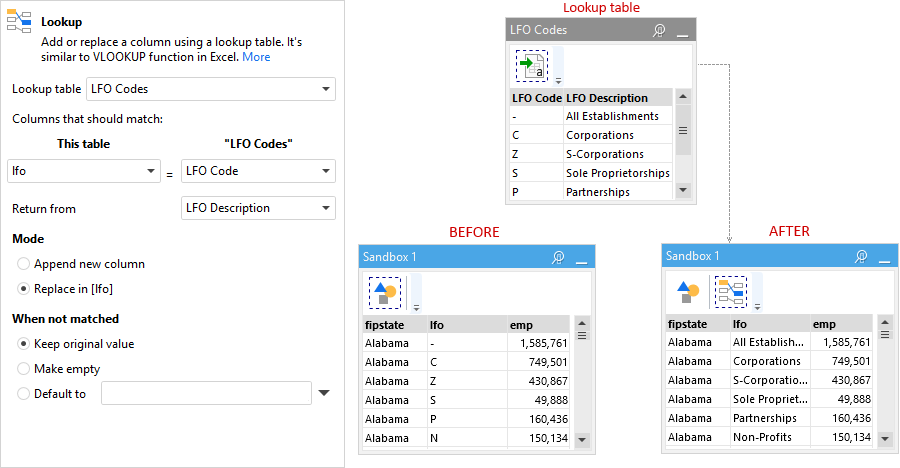This screenshot has height=468, width=900.
Task: Click the shapes icon in AFTER Sandbox 1
Action: pos(688,292)
